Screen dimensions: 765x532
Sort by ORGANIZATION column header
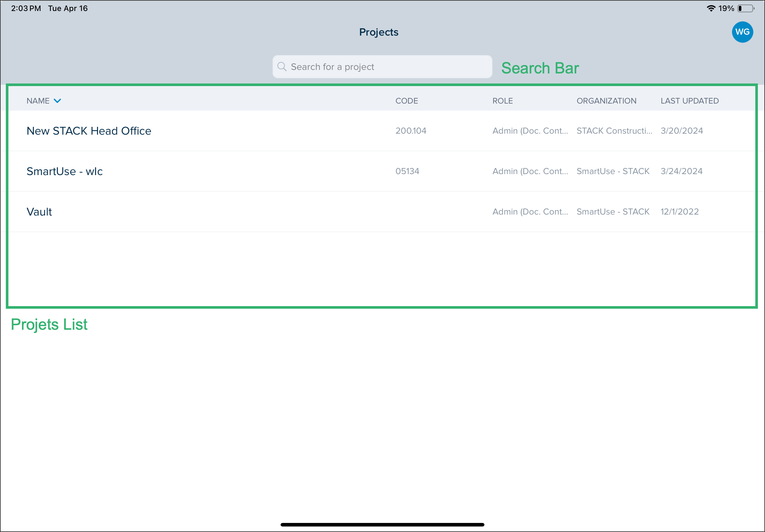[606, 101]
